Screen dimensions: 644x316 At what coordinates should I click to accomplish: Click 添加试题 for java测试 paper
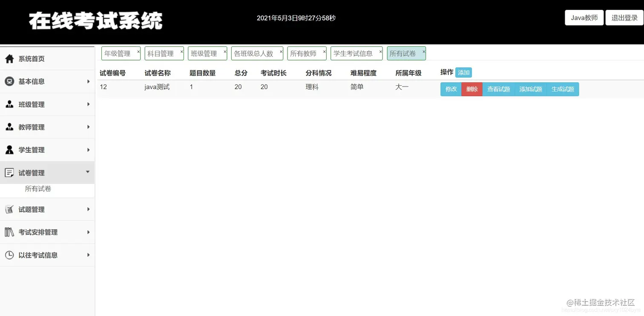point(531,89)
